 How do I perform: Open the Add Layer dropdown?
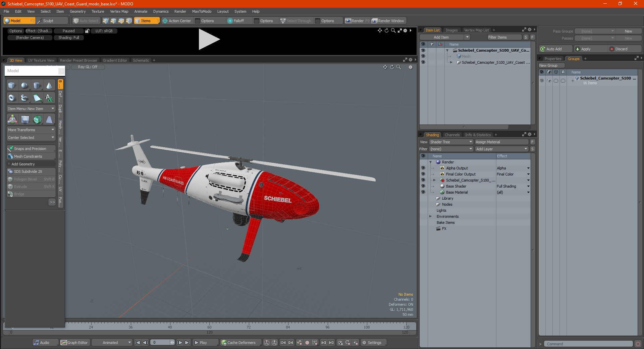(x=502, y=149)
